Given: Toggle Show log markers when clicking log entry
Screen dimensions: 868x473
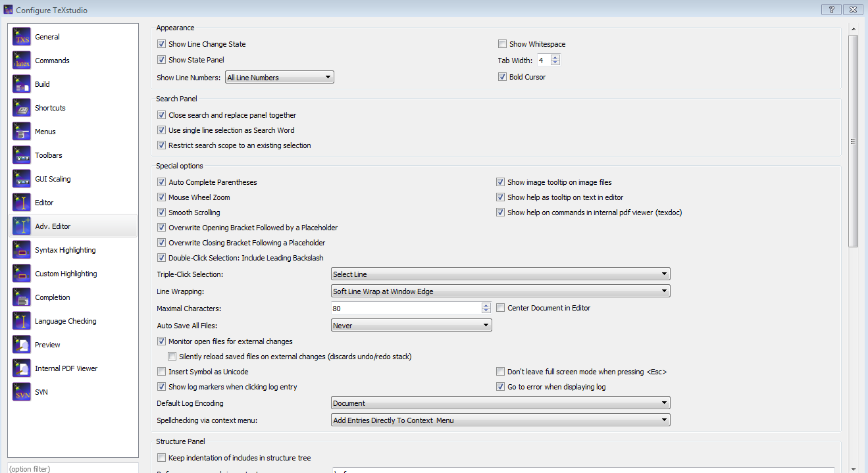Looking at the screenshot, I should pyautogui.click(x=162, y=387).
